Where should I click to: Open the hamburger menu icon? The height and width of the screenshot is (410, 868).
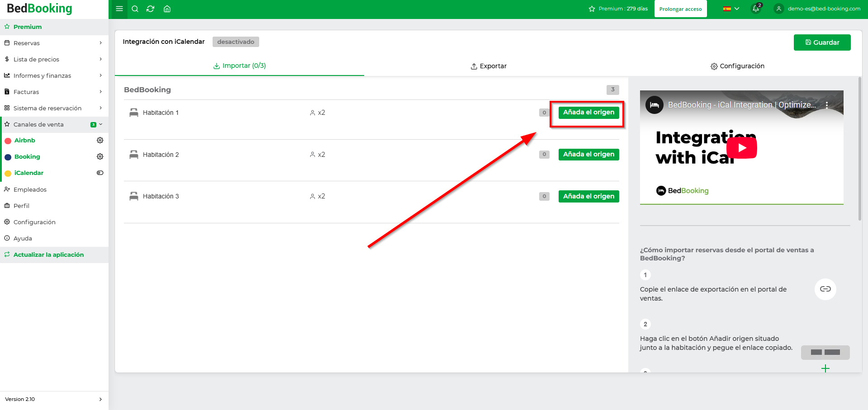119,9
